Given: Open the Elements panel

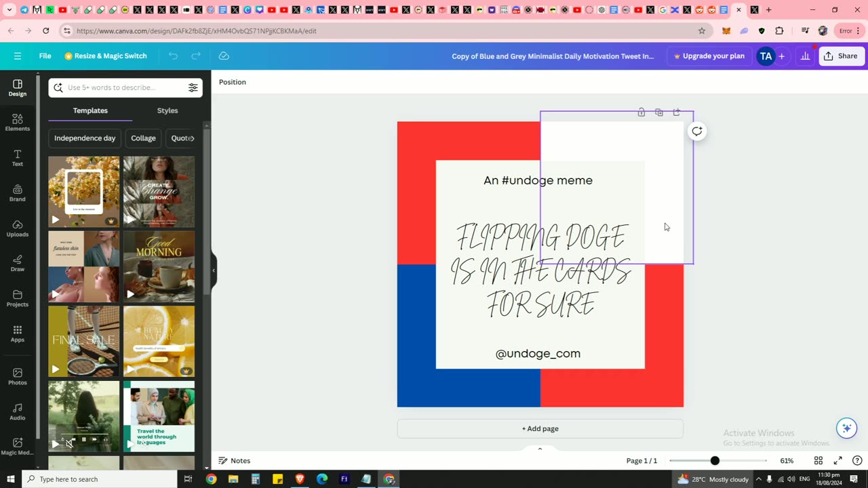Looking at the screenshot, I should point(18,123).
